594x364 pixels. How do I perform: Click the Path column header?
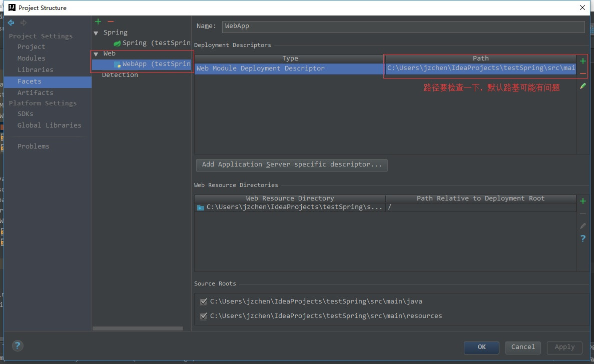click(481, 58)
